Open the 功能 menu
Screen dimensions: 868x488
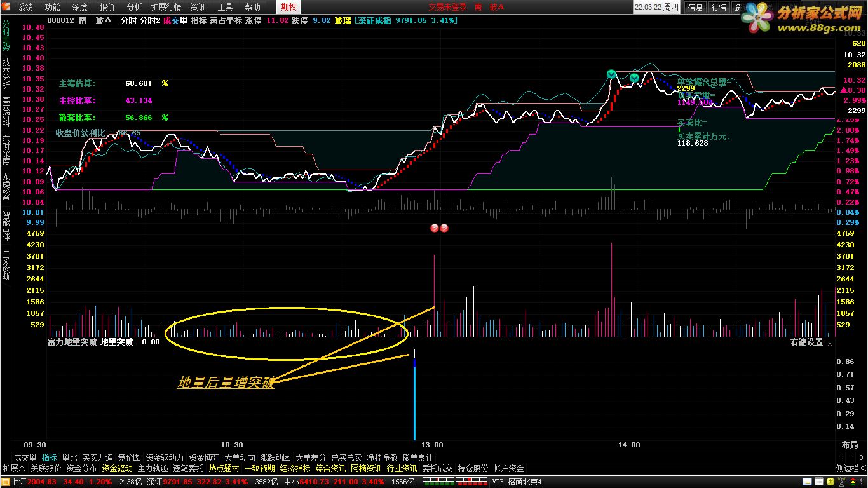click(x=53, y=7)
